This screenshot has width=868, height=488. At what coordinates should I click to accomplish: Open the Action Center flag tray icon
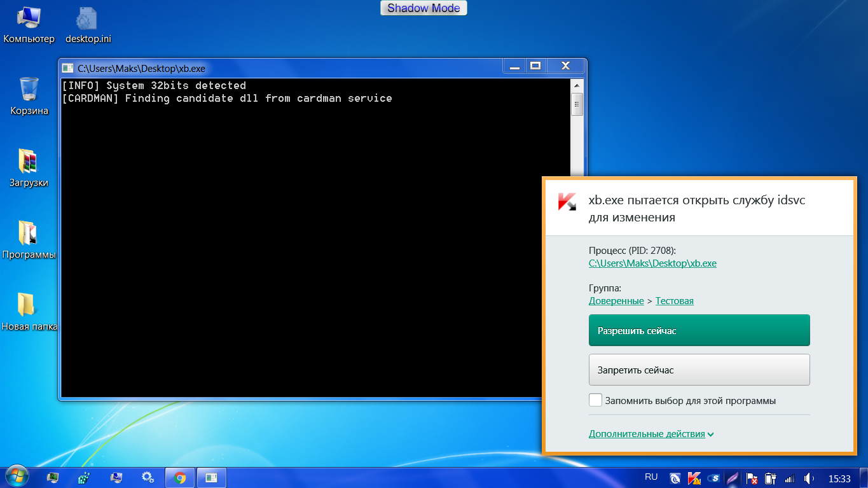click(x=752, y=478)
